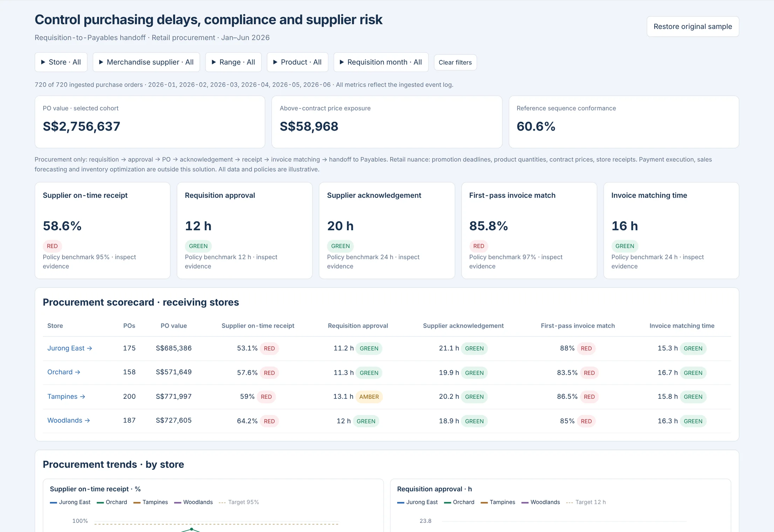
Task: Expand the Requisition month filter
Action: tap(381, 62)
